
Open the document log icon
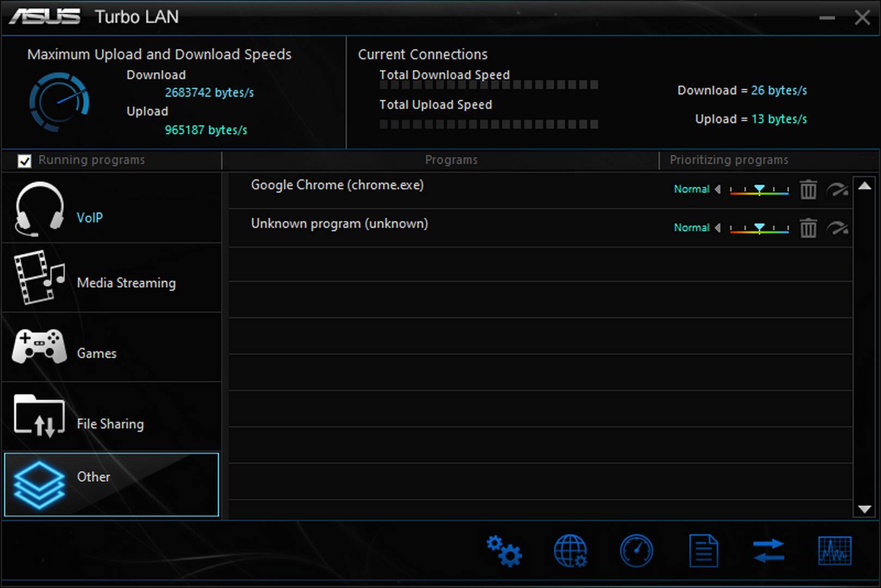tap(703, 551)
